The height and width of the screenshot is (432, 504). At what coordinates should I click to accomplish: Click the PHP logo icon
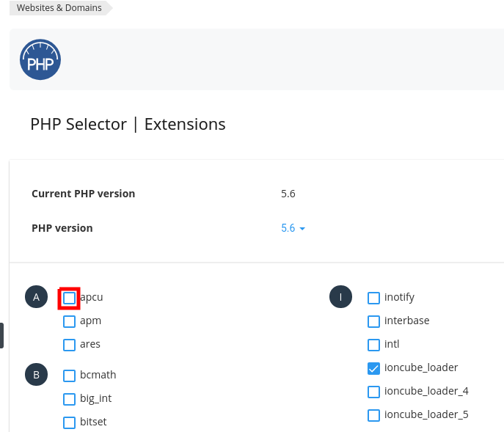tap(40, 60)
